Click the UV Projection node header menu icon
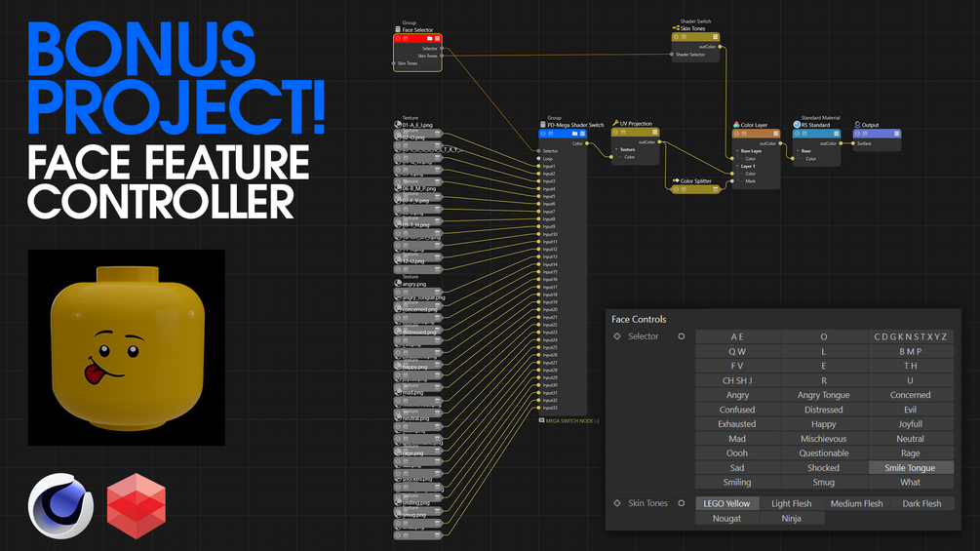Image resolution: width=980 pixels, height=551 pixels. [655, 133]
